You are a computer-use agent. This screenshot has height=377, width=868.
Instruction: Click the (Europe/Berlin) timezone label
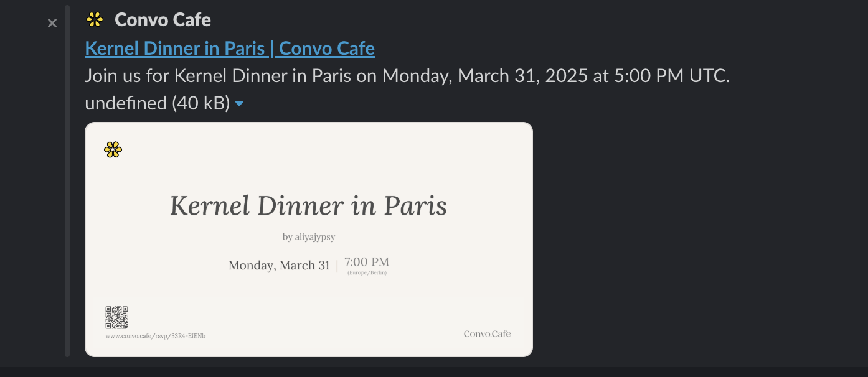pyautogui.click(x=367, y=272)
